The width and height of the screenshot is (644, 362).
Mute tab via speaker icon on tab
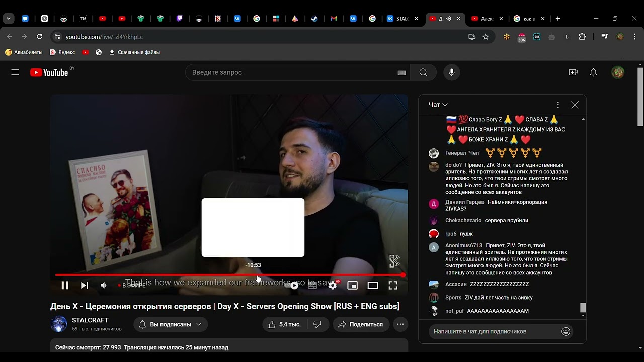448,19
